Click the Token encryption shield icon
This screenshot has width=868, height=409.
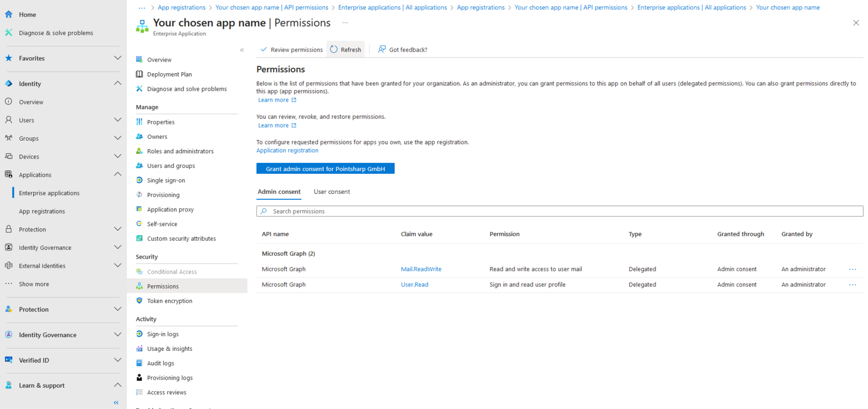[x=139, y=301]
